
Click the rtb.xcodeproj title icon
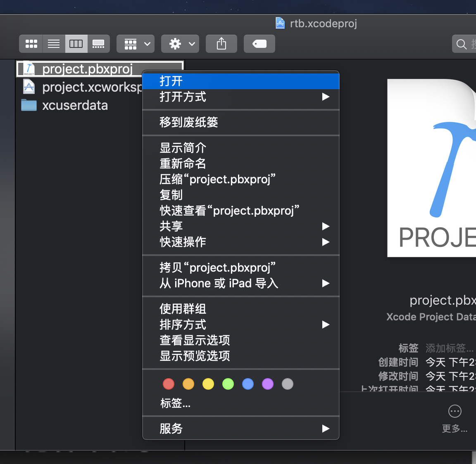tap(280, 23)
